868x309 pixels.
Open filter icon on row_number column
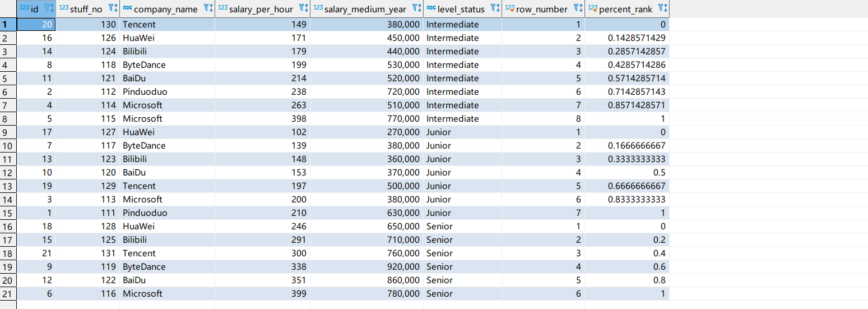pyautogui.click(x=575, y=8)
